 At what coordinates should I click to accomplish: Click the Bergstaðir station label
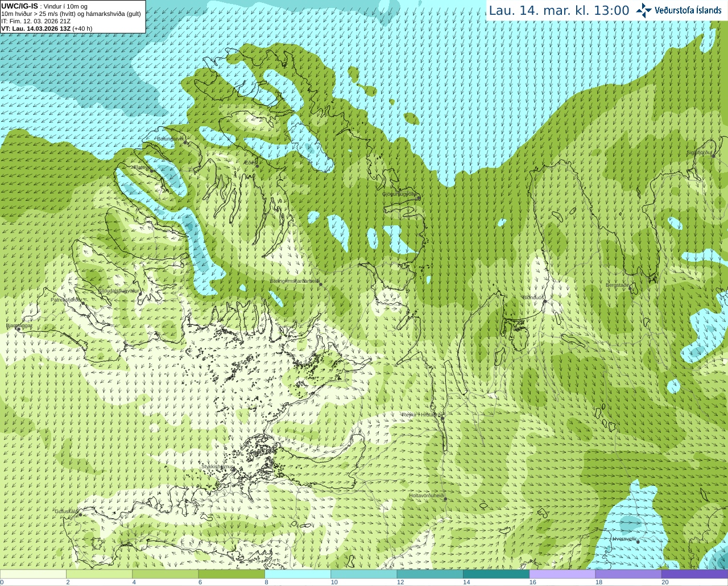[618, 285]
